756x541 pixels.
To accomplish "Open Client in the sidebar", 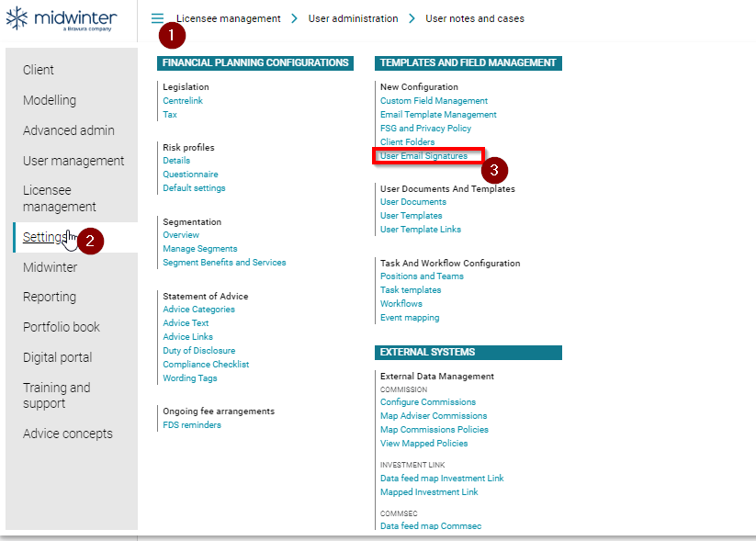I will coord(38,70).
